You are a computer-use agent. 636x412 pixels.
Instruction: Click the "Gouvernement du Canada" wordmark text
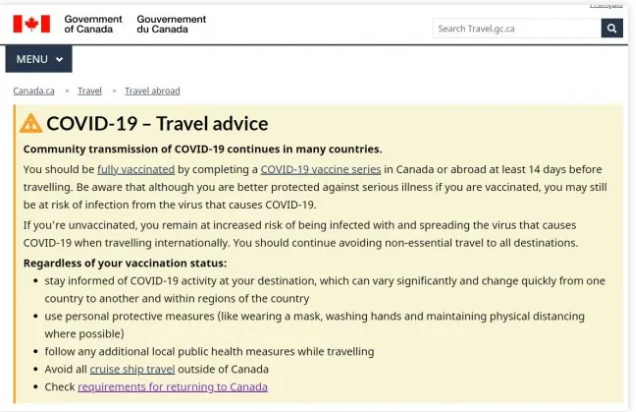(x=171, y=23)
